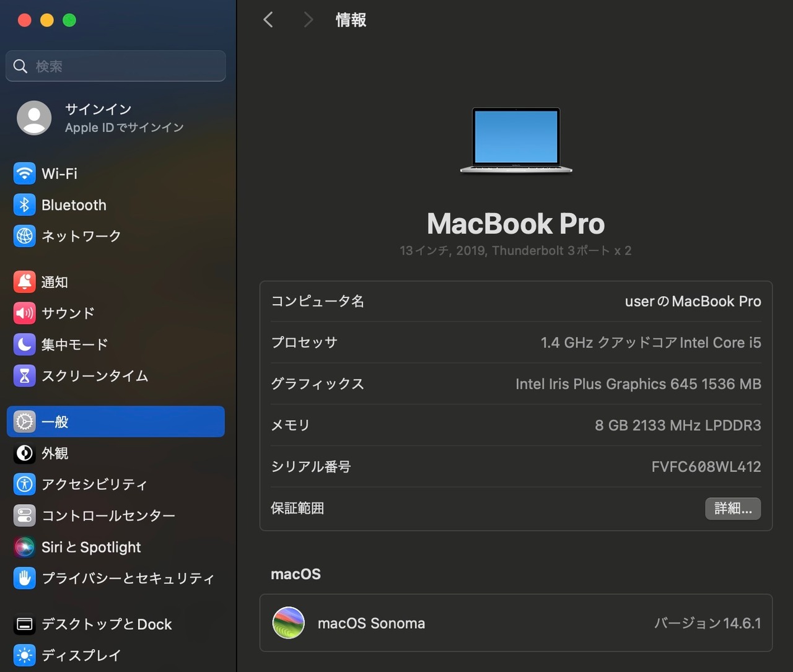The height and width of the screenshot is (672, 793).
Task: Select the 集中モード moon icon
Action: coord(25,344)
